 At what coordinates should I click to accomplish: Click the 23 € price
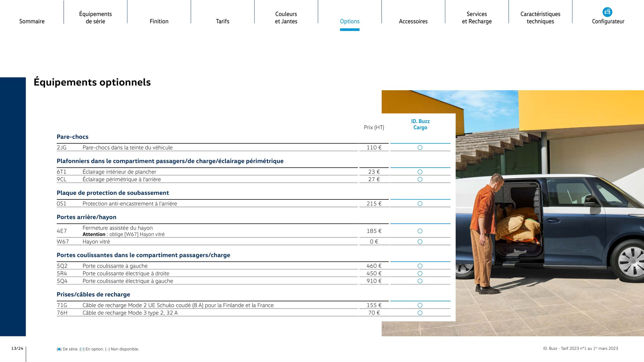pos(374,172)
